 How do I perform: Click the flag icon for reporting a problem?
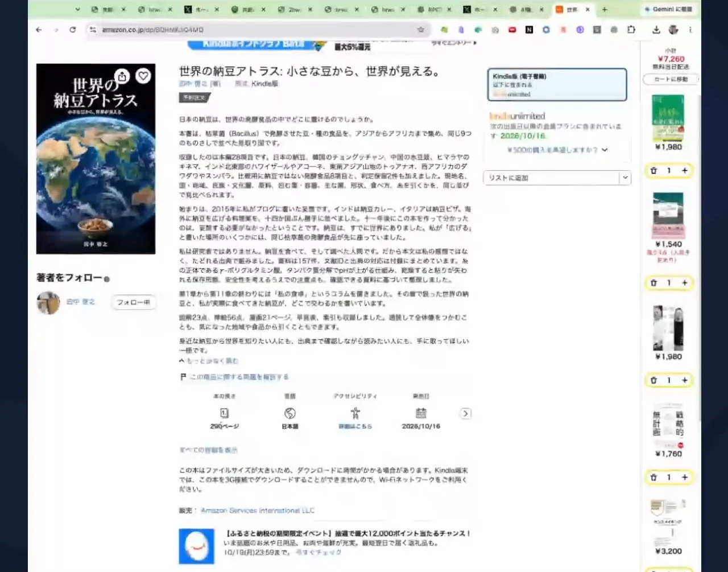pos(183,377)
